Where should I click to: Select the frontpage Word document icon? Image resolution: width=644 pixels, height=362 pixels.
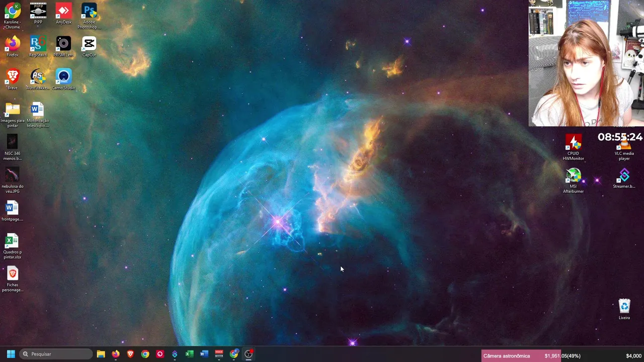(x=13, y=211)
